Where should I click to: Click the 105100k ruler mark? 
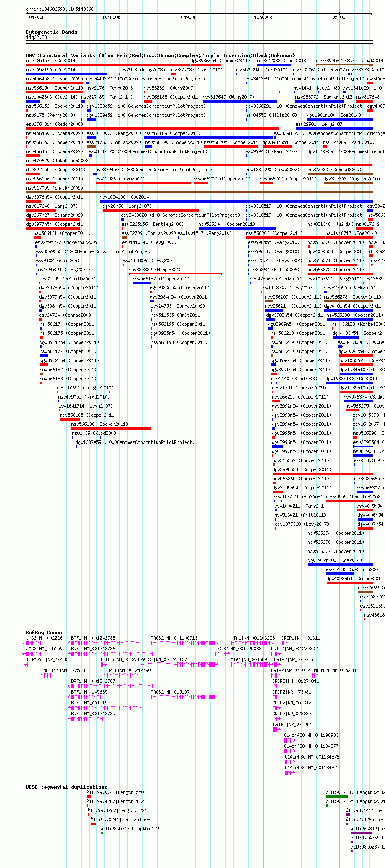(x=339, y=17)
